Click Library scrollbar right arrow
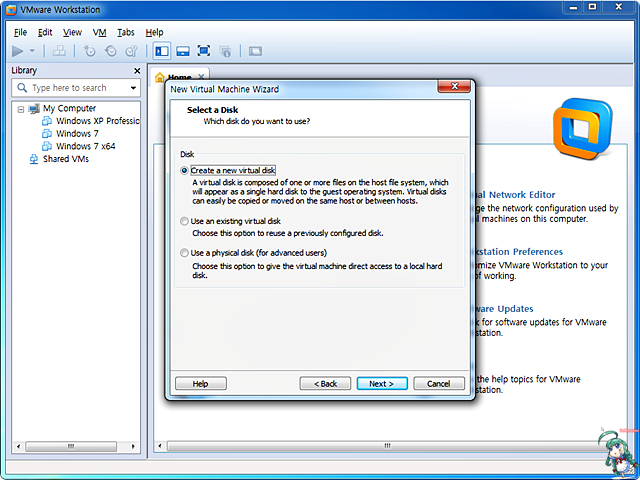The width and height of the screenshot is (640, 480). pos(133,446)
